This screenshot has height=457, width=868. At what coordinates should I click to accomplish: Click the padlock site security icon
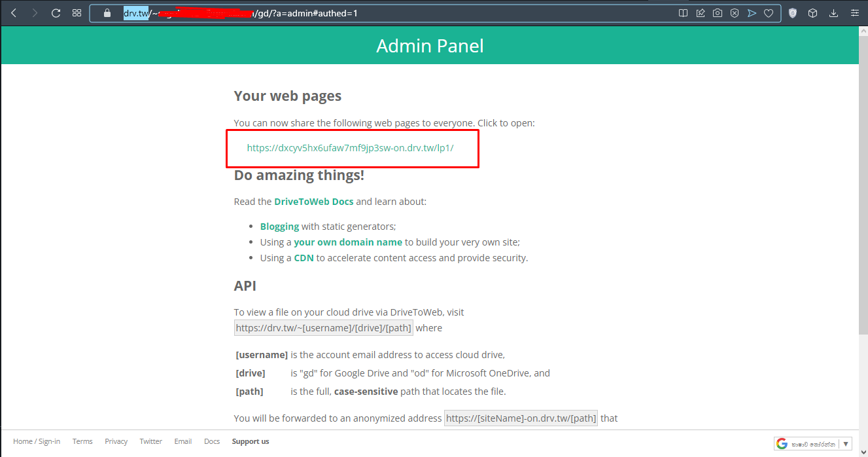pos(107,13)
